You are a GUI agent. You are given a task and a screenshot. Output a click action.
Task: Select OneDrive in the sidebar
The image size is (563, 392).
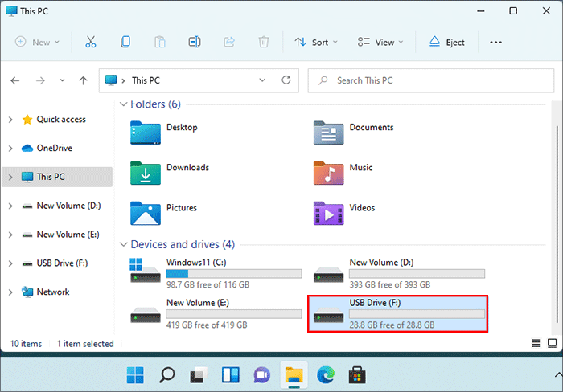point(54,149)
